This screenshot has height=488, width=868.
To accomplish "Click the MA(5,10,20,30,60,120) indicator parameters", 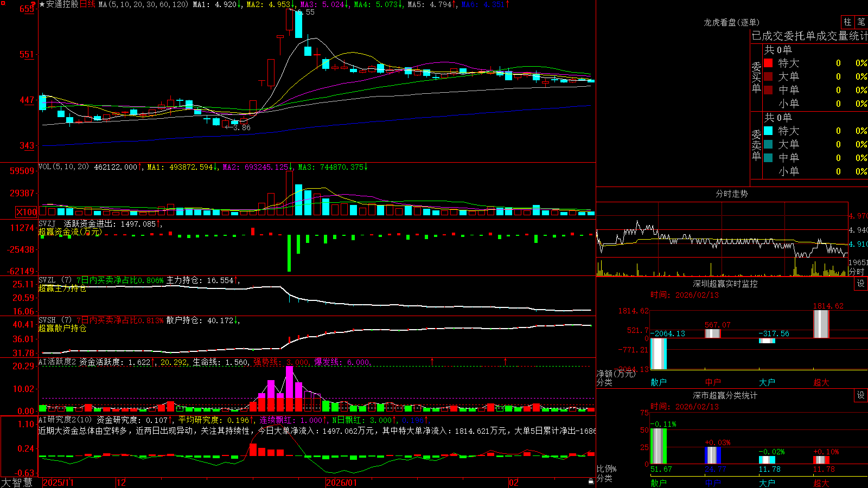I will pyautogui.click(x=143, y=4).
